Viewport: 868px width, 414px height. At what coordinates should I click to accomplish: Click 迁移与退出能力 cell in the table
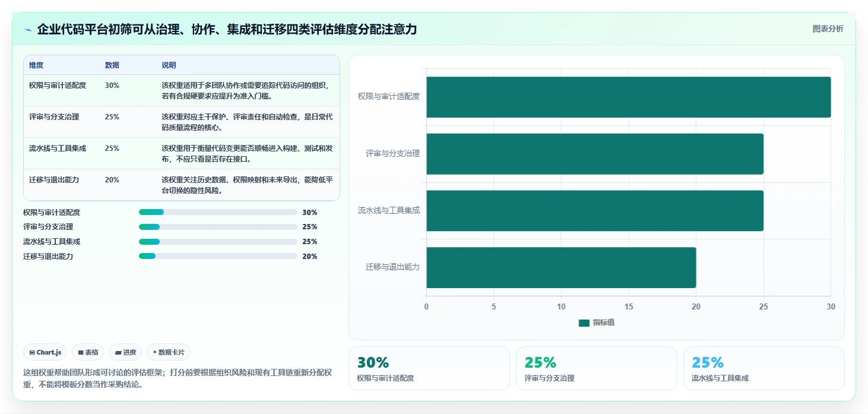(x=54, y=180)
